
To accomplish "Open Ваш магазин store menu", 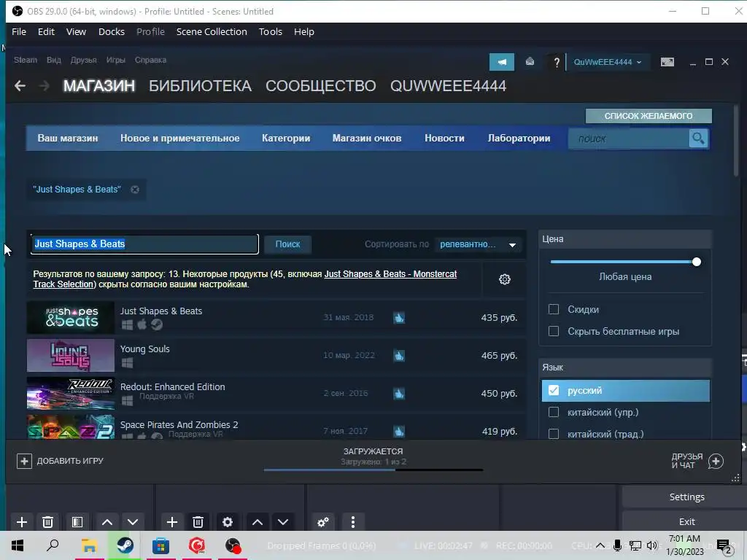I will 68,138.
